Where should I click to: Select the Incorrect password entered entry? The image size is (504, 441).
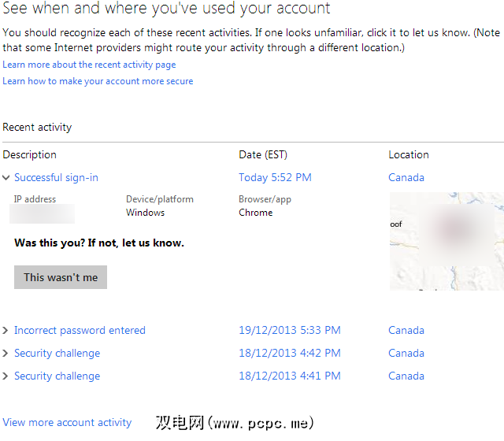(x=80, y=331)
